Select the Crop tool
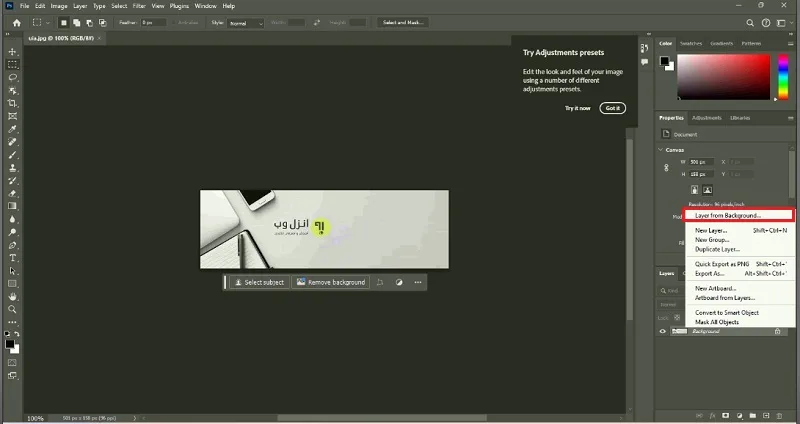This screenshot has height=424, width=800. 12,104
